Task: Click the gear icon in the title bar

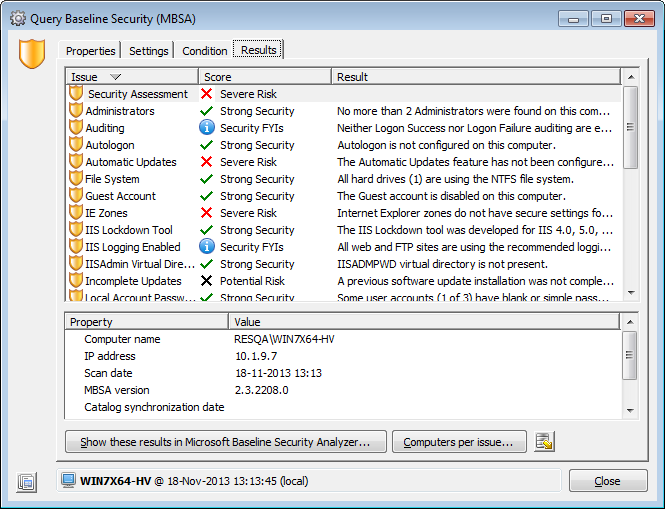Action: click(x=18, y=19)
